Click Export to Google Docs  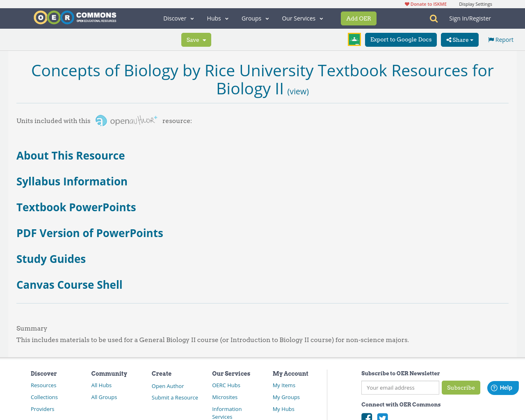(401, 40)
